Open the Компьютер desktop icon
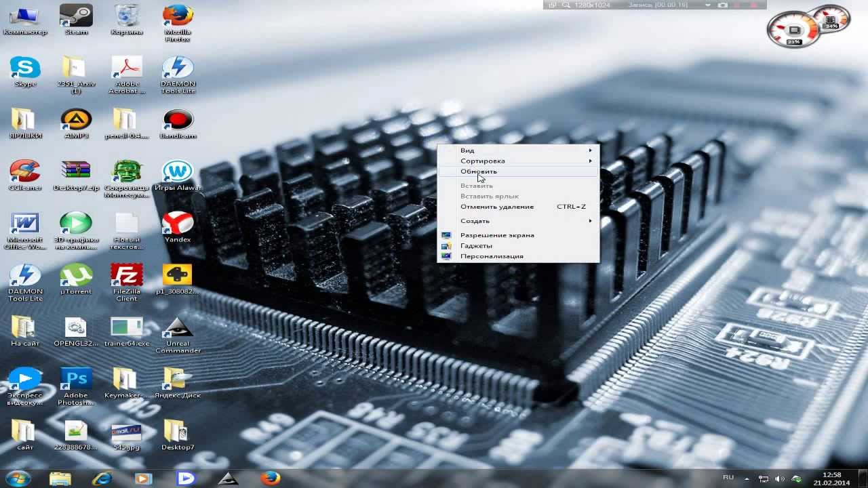Screen dimensions: 868x488 [x=25, y=20]
